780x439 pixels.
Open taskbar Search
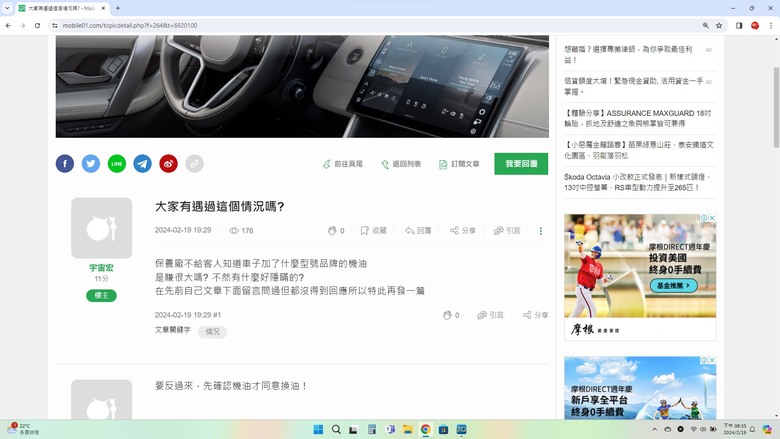336,430
